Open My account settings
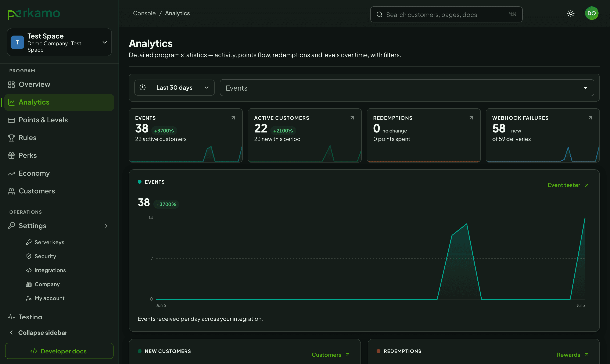 [x=50, y=298]
